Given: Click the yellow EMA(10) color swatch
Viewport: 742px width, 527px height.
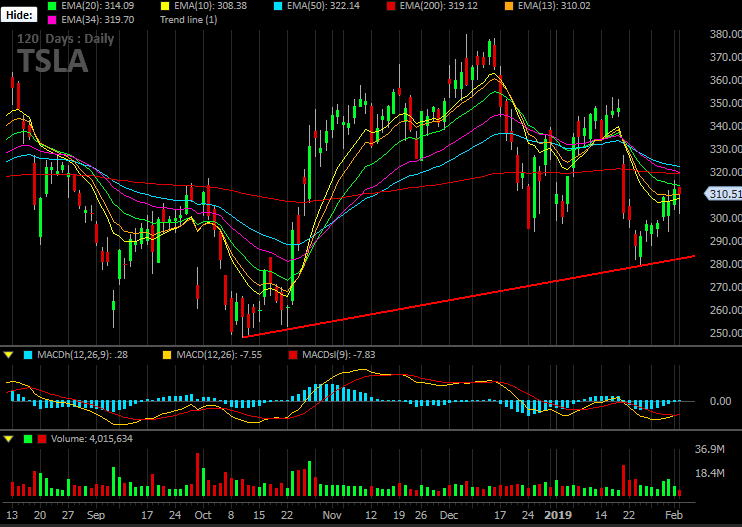Looking at the screenshot, I should click(165, 6).
